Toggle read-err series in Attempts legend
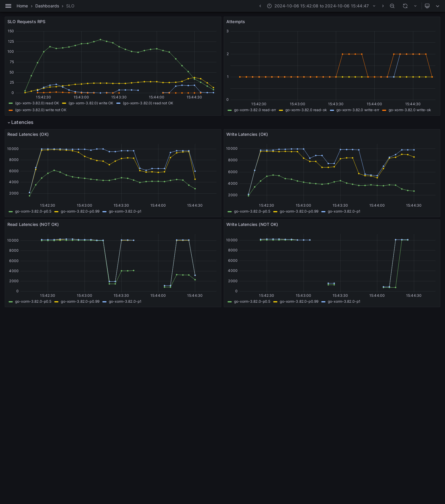445x504 pixels. (255, 110)
